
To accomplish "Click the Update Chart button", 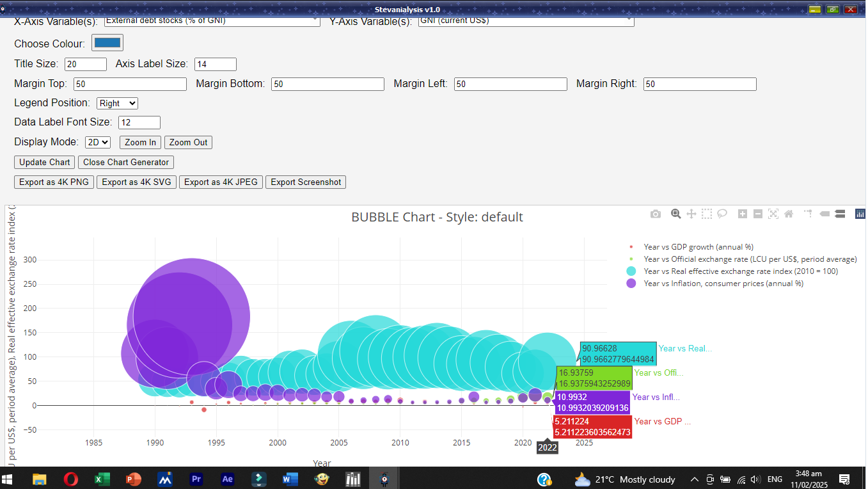I will point(45,162).
